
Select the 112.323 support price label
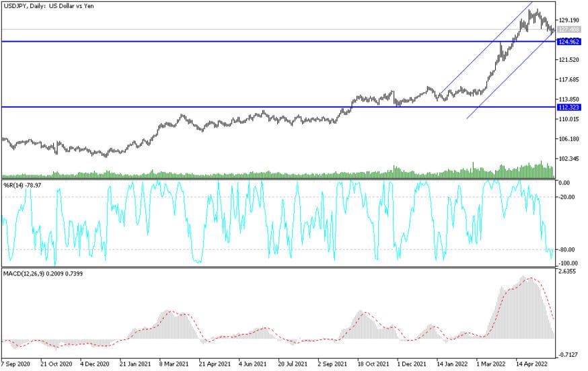[x=568, y=107]
